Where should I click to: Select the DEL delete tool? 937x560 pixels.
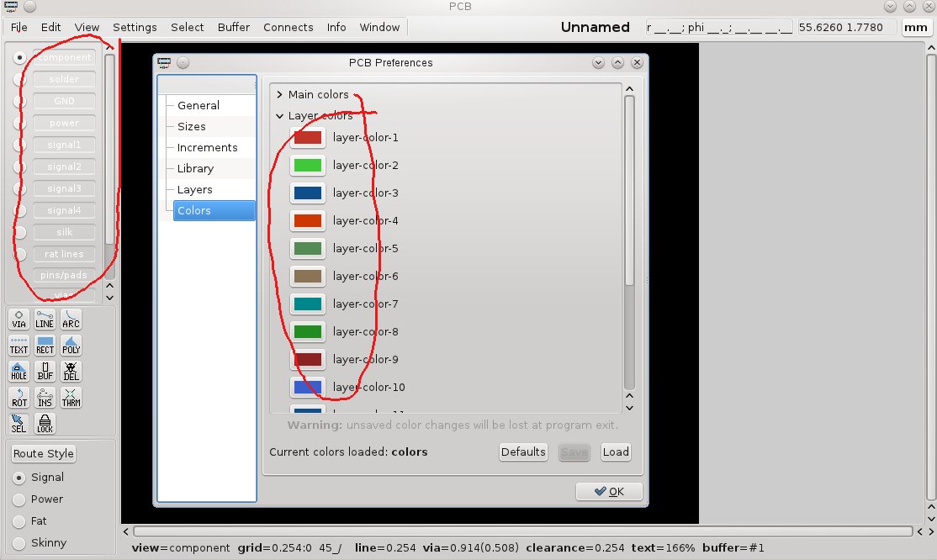click(71, 371)
